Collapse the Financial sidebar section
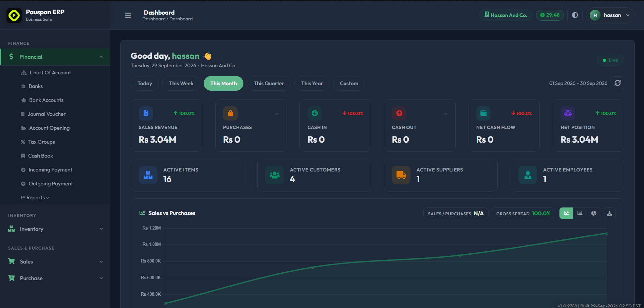 pyautogui.click(x=55, y=57)
